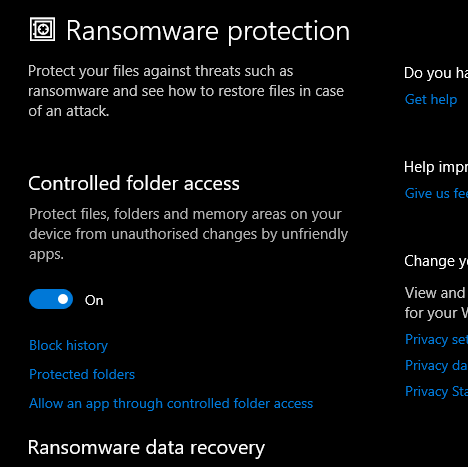
Task: Click the Ransomware data recovery heading
Action: pyautogui.click(x=146, y=448)
